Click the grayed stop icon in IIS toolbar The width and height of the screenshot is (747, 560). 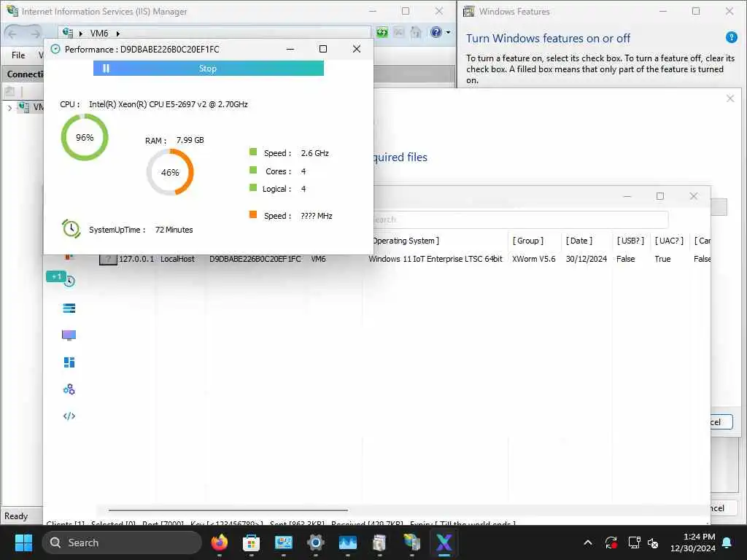[x=399, y=32]
